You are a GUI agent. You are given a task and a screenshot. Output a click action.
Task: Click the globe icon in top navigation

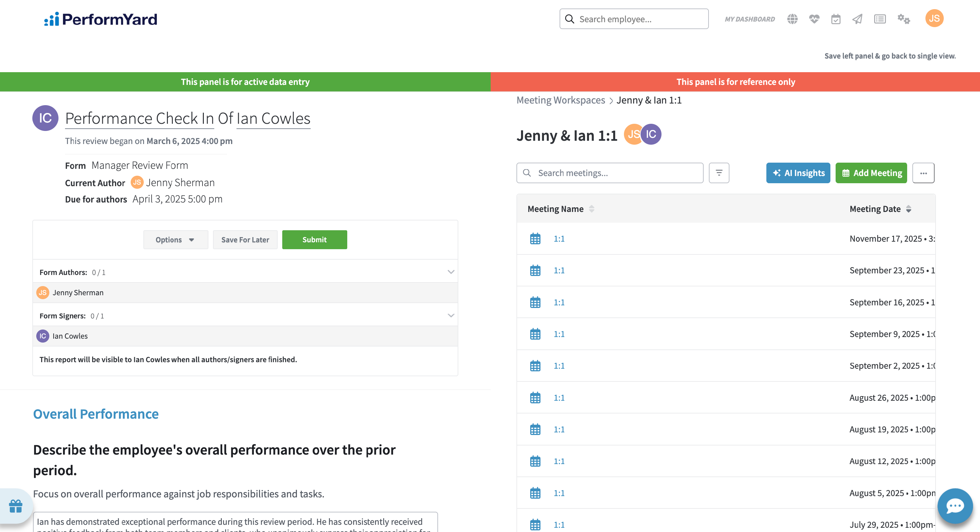pos(792,19)
